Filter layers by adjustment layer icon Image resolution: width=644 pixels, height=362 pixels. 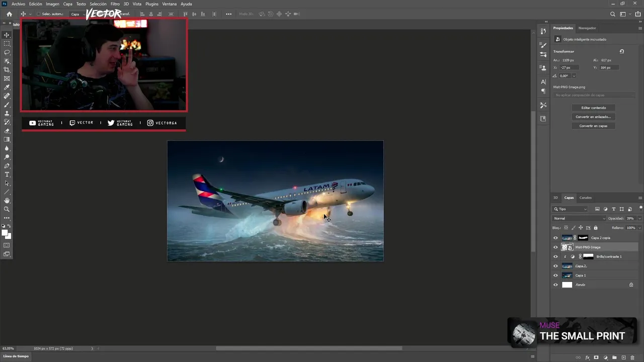point(605,209)
